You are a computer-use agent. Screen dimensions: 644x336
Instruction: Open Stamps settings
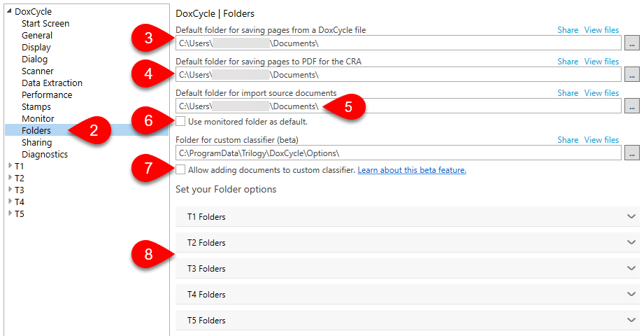coord(36,107)
